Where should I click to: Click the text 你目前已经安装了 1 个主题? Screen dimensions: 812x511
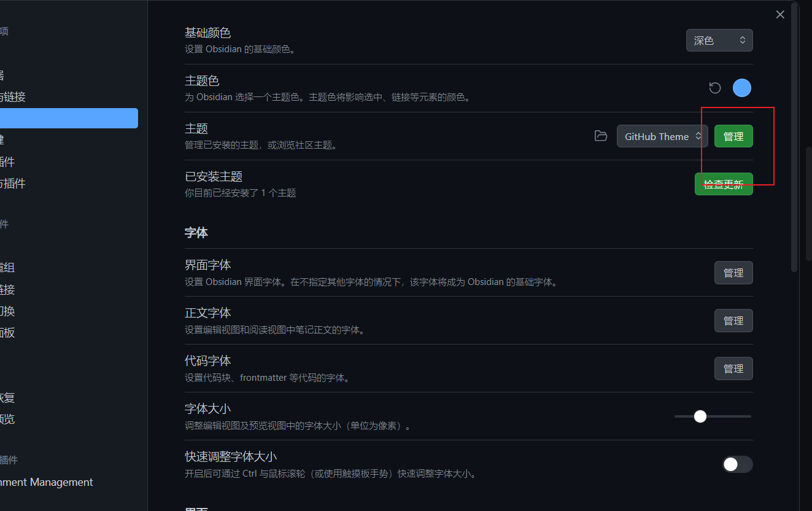click(x=241, y=193)
